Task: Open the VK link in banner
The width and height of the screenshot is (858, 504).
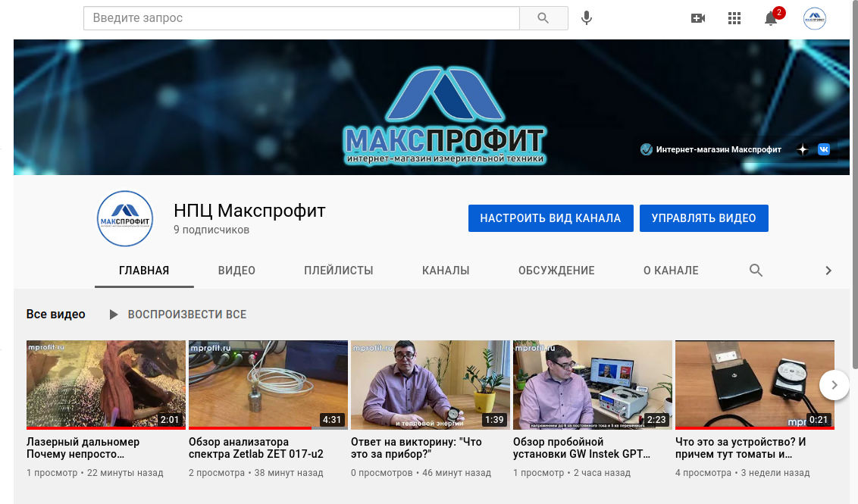Action: click(824, 149)
